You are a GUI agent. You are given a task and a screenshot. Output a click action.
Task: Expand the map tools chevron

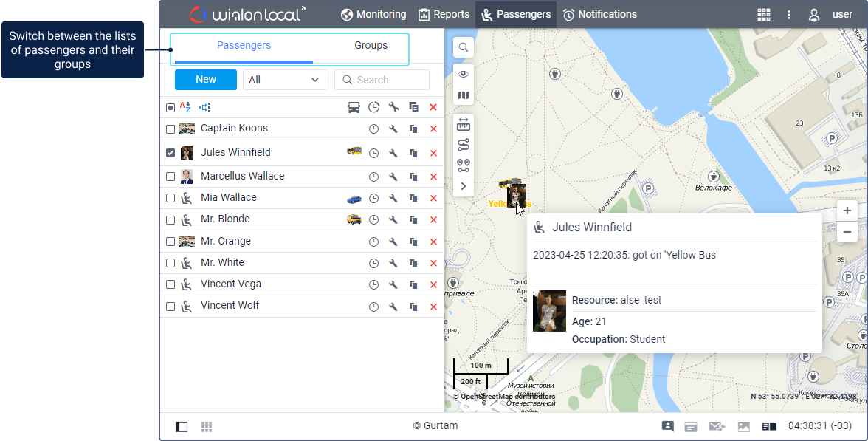pos(464,186)
